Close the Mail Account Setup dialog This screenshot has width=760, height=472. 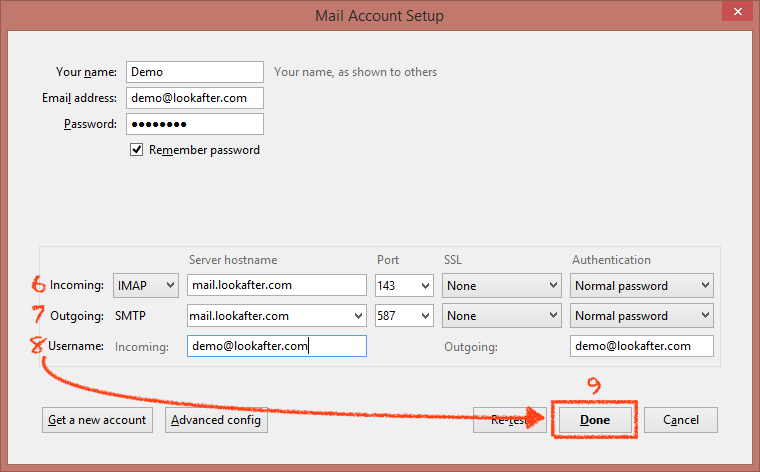(735, 14)
